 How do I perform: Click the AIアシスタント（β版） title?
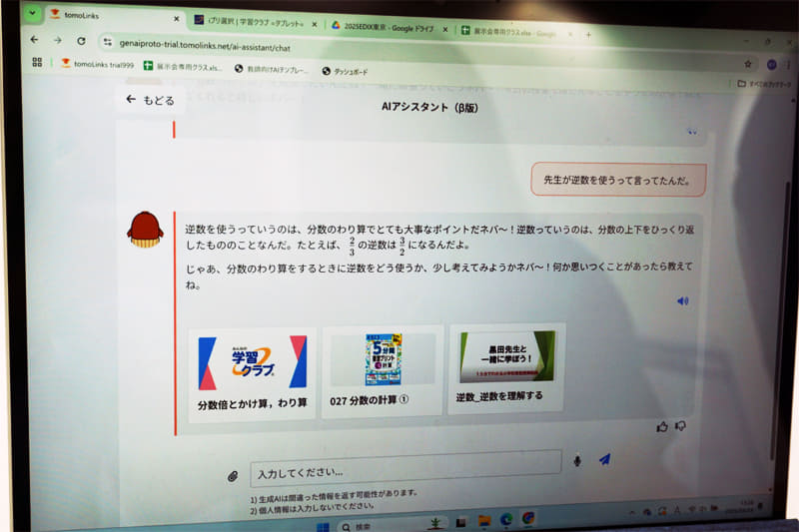click(x=429, y=107)
